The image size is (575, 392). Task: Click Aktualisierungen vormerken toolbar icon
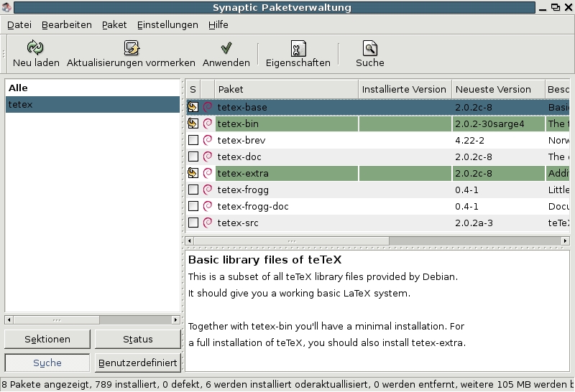point(131,48)
